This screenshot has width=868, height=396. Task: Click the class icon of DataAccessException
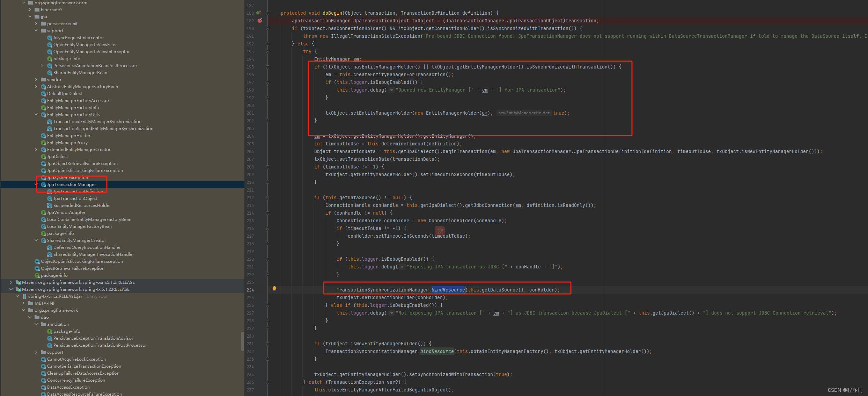click(43, 387)
